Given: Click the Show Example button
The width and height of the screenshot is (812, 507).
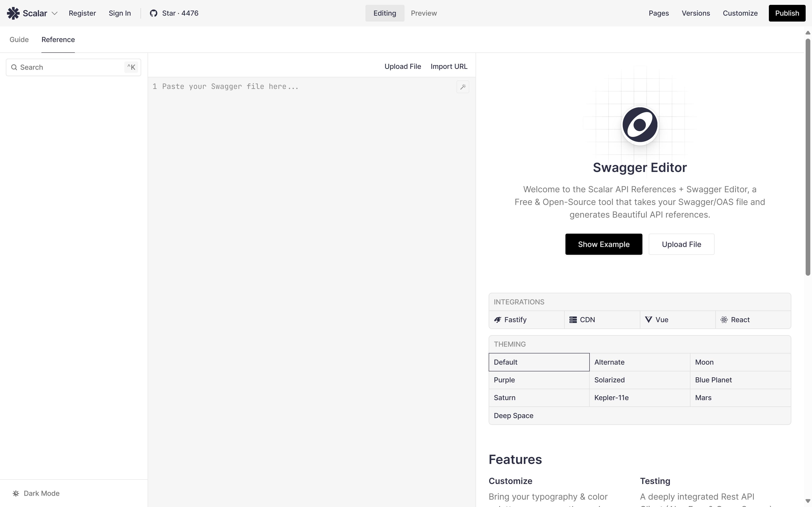Looking at the screenshot, I should (x=603, y=244).
